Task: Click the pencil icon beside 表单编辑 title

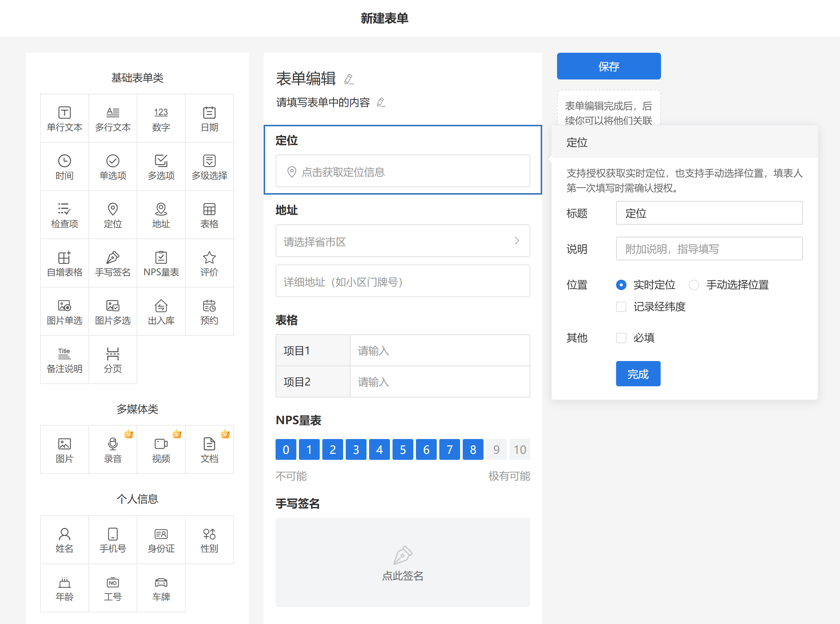Action: tap(349, 79)
